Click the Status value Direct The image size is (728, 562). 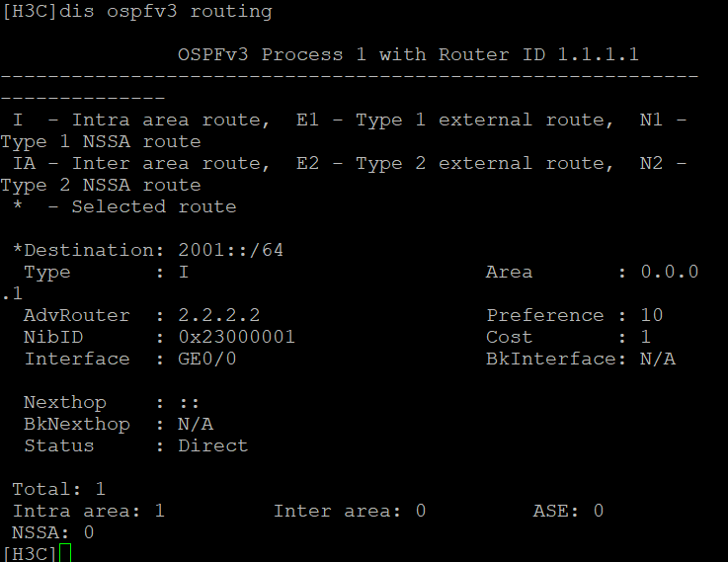(212, 445)
